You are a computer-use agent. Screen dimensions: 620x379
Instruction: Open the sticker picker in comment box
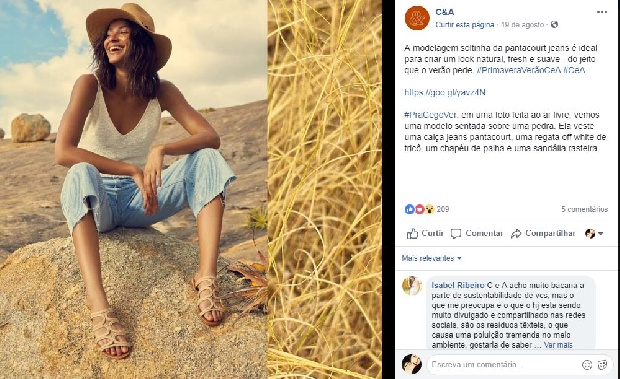click(x=602, y=365)
